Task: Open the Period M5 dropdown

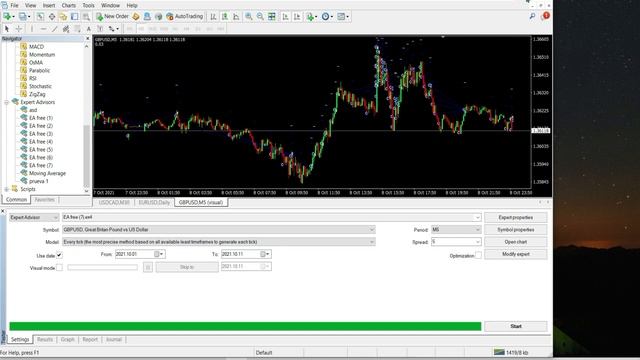Action: [x=456, y=230]
